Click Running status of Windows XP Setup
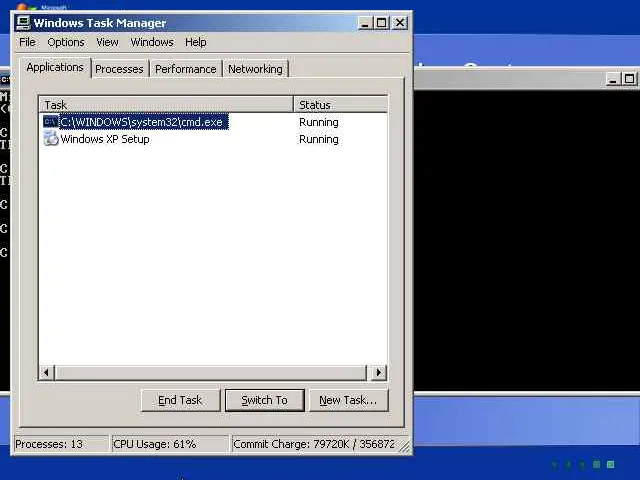Viewport: 640px width, 480px height. pyautogui.click(x=319, y=139)
